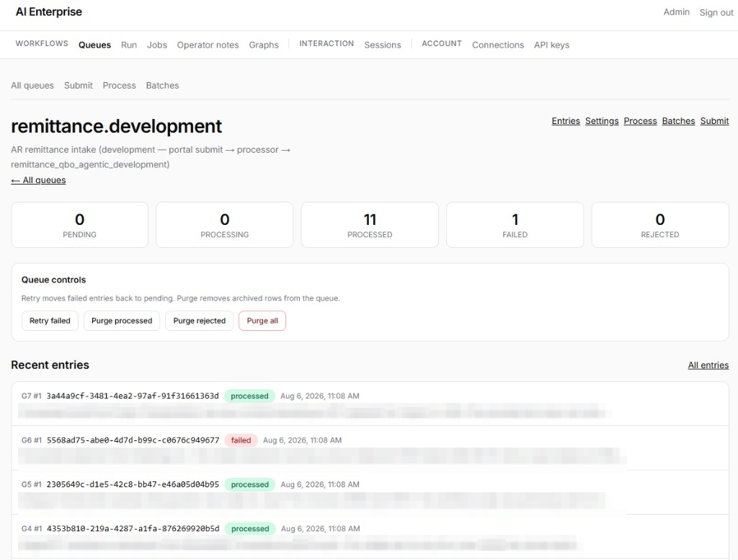Open the underlined Settings link beside the queue title

[x=602, y=121]
